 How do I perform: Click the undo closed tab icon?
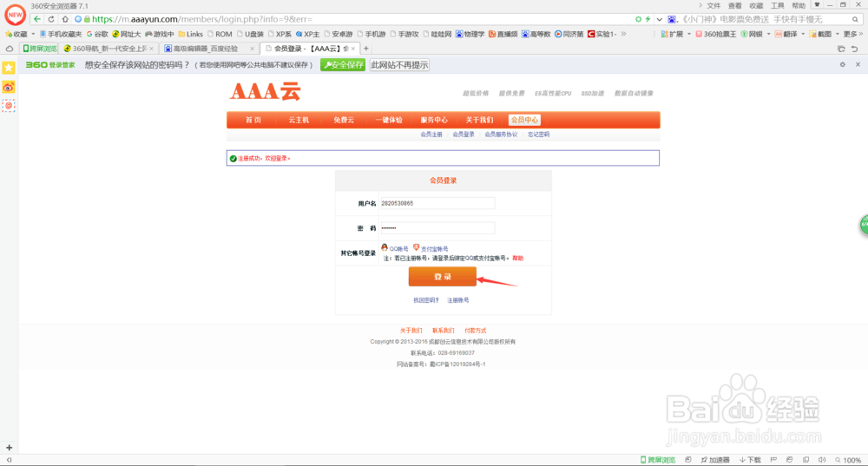point(855,49)
